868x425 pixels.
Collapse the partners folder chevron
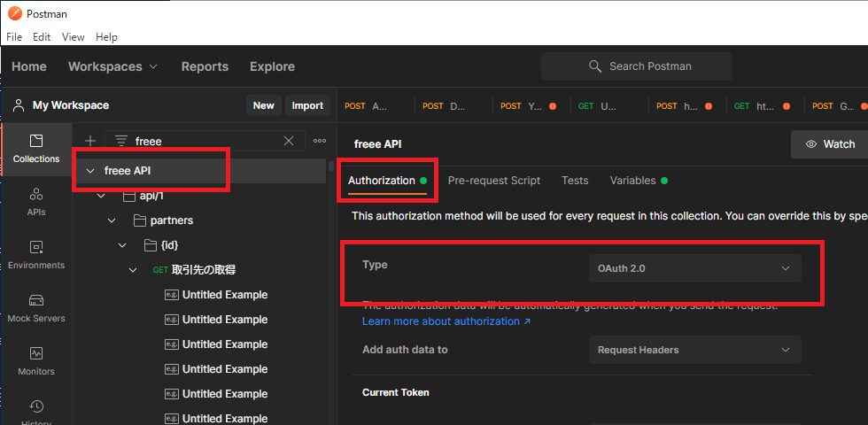click(112, 220)
